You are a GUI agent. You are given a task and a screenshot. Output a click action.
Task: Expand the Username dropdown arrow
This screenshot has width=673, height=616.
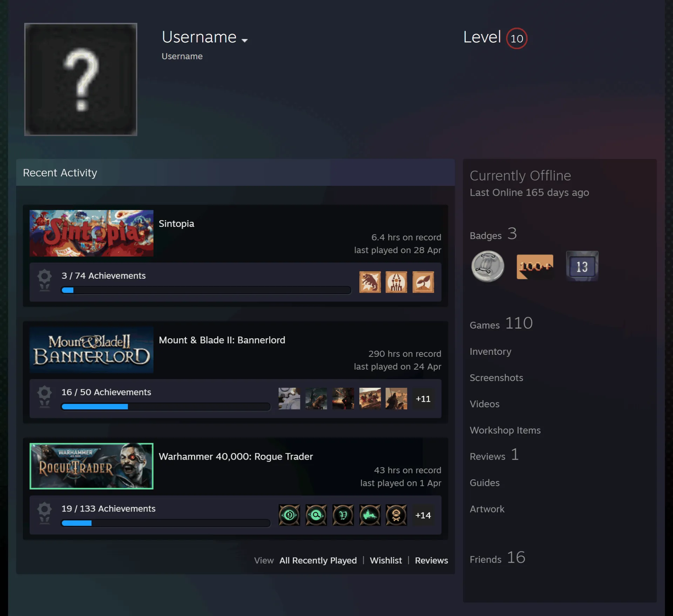click(x=245, y=40)
